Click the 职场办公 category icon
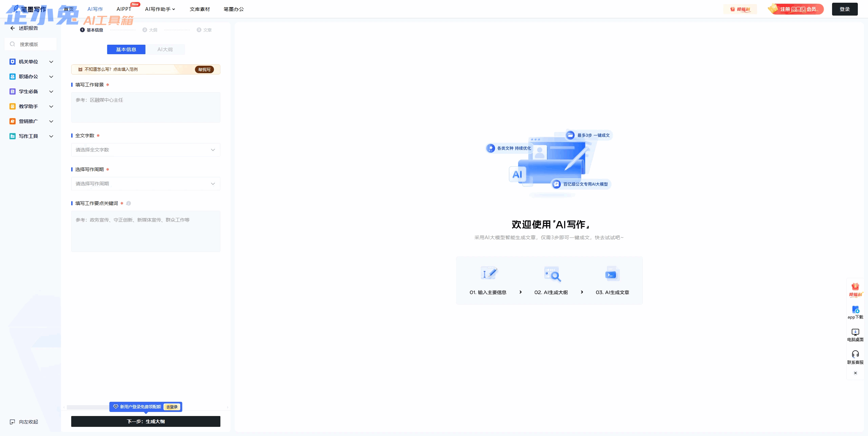Viewport: 868px width, 436px height. (x=13, y=77)
